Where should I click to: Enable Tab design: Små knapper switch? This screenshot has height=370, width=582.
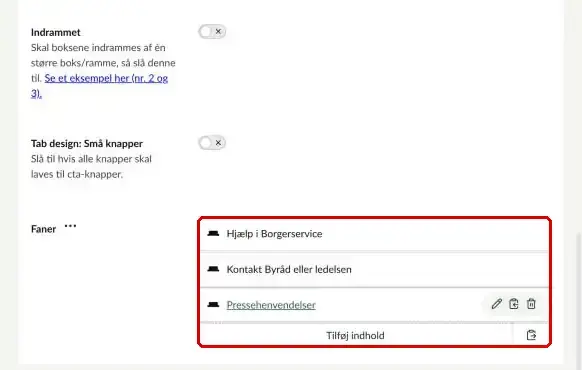point(212,143)
